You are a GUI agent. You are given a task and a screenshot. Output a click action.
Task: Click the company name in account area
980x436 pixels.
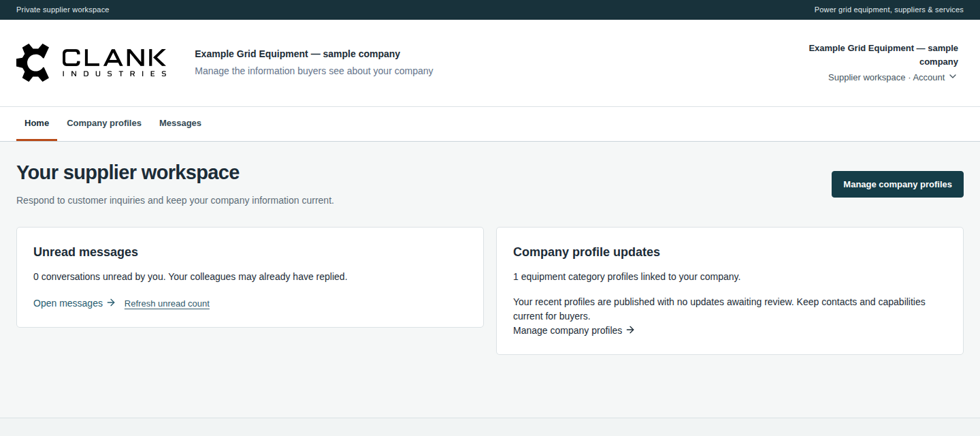(883, 55)
